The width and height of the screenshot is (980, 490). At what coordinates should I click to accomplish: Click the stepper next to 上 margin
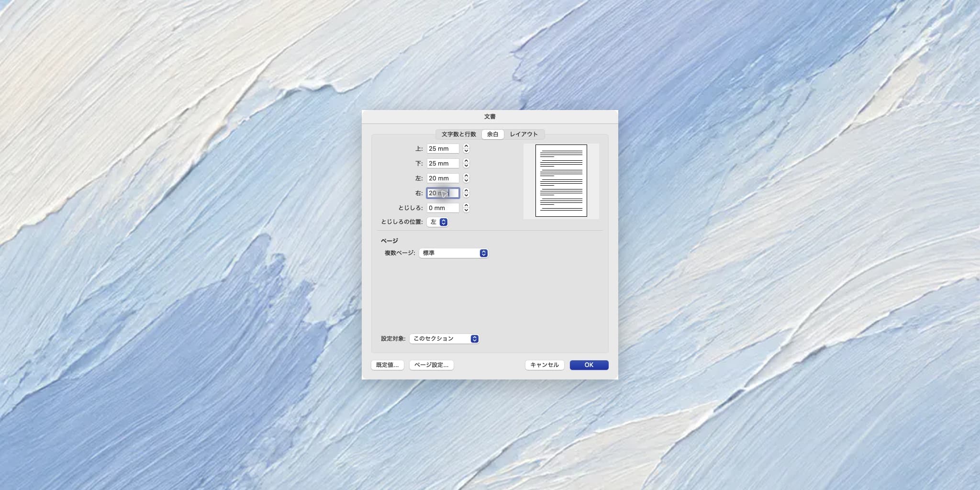pos(466,149)
